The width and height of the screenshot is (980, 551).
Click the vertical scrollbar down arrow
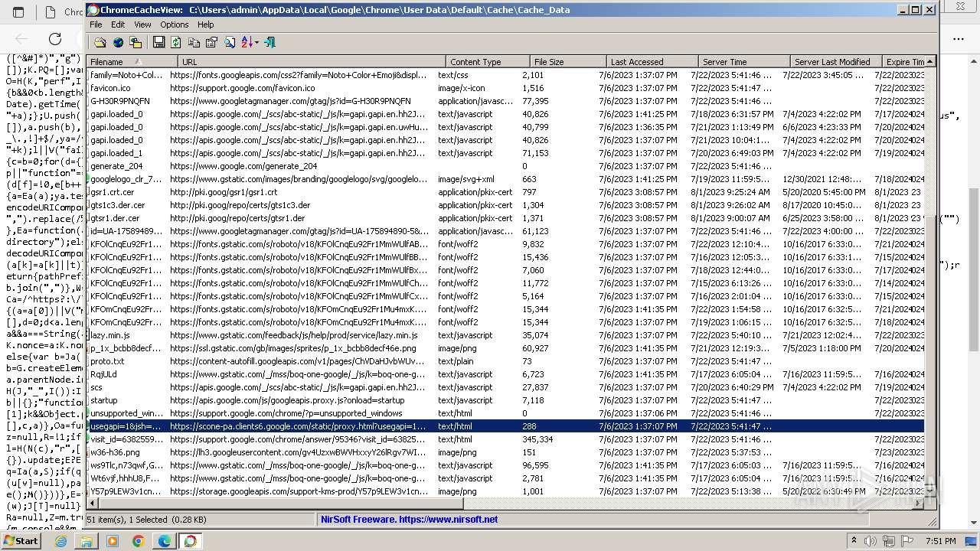point(930,492)
